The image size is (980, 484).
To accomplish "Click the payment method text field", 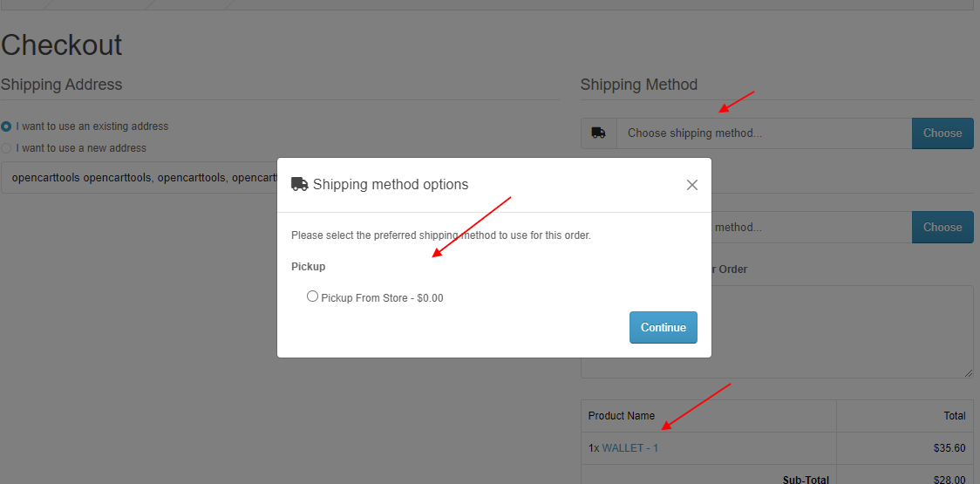I will click(x=811, y=227).
